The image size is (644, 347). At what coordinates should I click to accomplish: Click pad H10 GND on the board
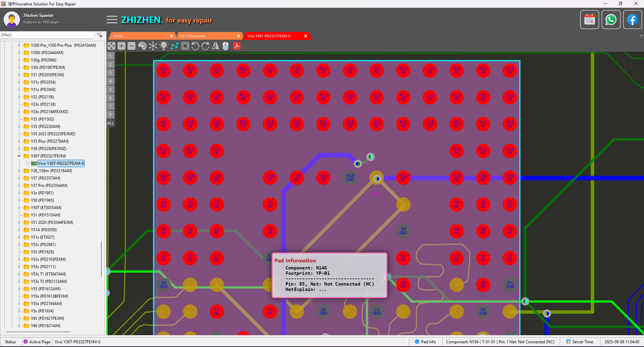click(350, 177)
